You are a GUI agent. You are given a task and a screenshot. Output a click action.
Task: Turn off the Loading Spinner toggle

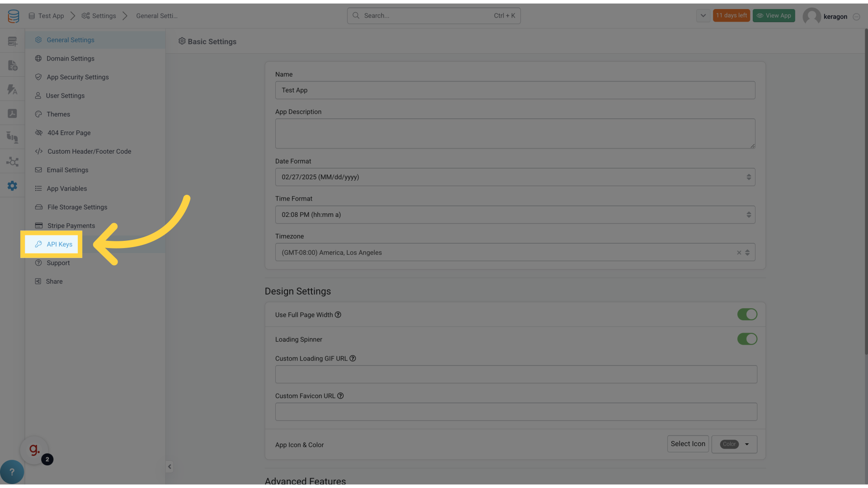coord(747,339)
